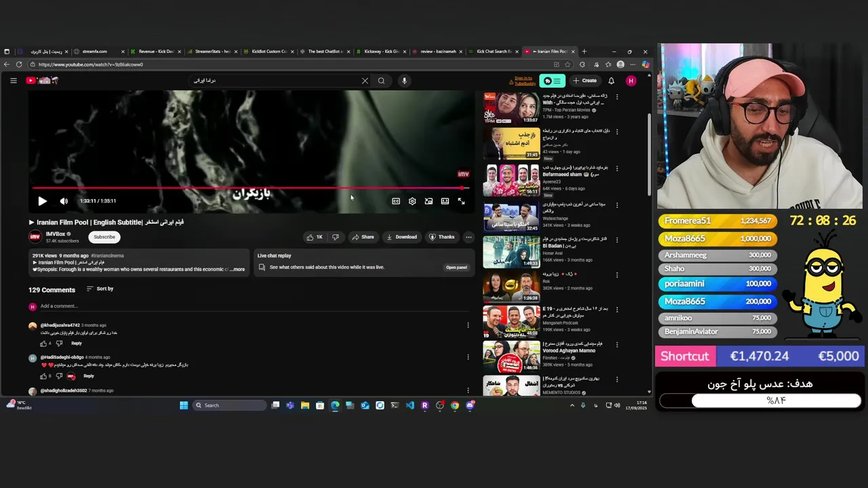Go back in browser history

coord(7,64)
